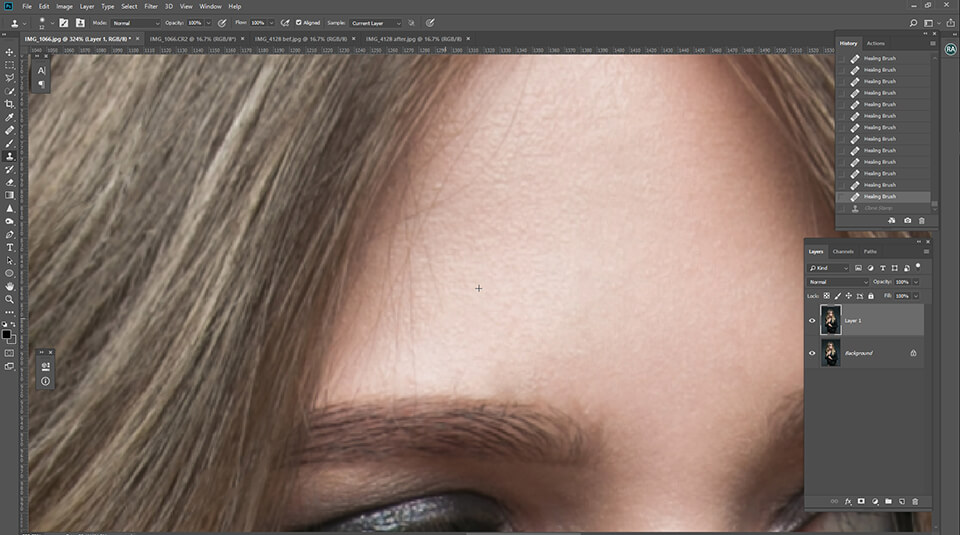
Task: Select the Hand tool
Action: pyautogui.click(x=9, y=286)
